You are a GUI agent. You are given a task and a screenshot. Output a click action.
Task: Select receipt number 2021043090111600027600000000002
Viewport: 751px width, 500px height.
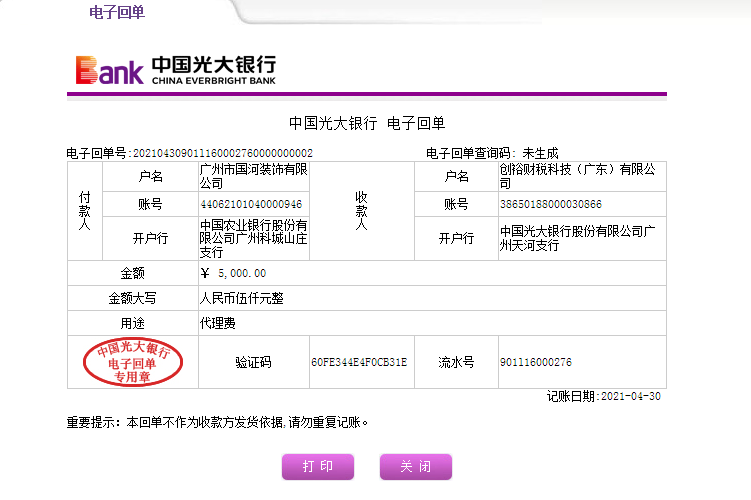pyautogui.click(x=223, y=153)
